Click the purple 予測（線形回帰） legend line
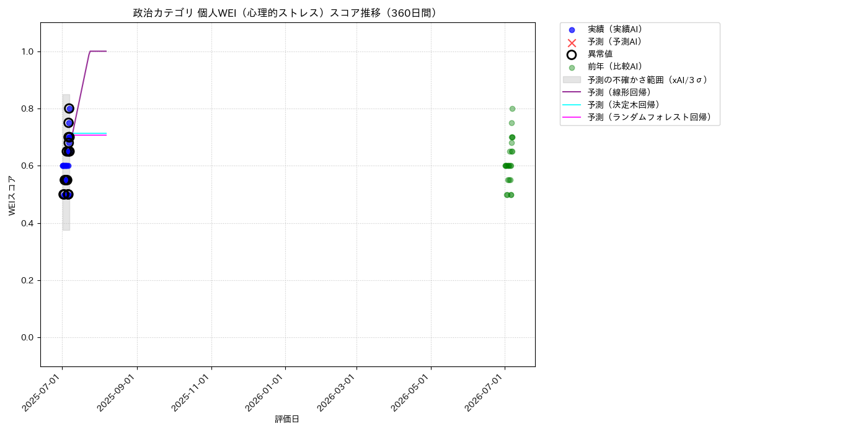This screenshot has width=868, height=434. [x=572, y=92]
